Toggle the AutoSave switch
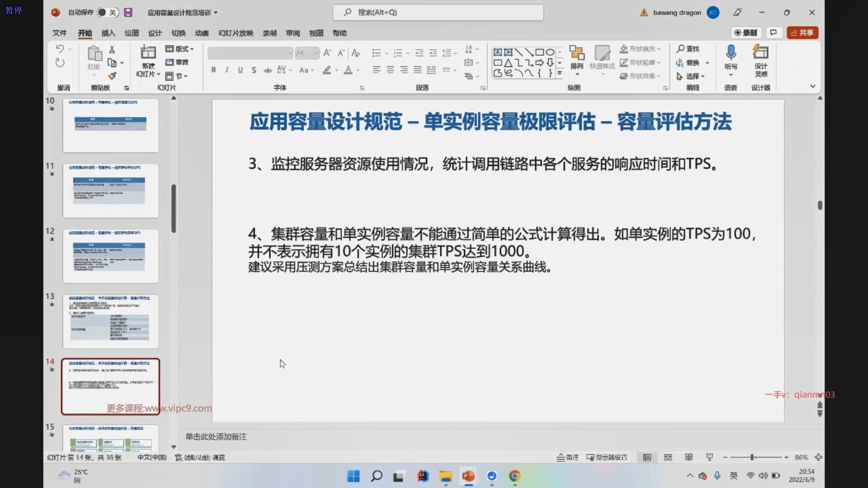The height and width of the screenshot is (488, 868). [107, 13]
